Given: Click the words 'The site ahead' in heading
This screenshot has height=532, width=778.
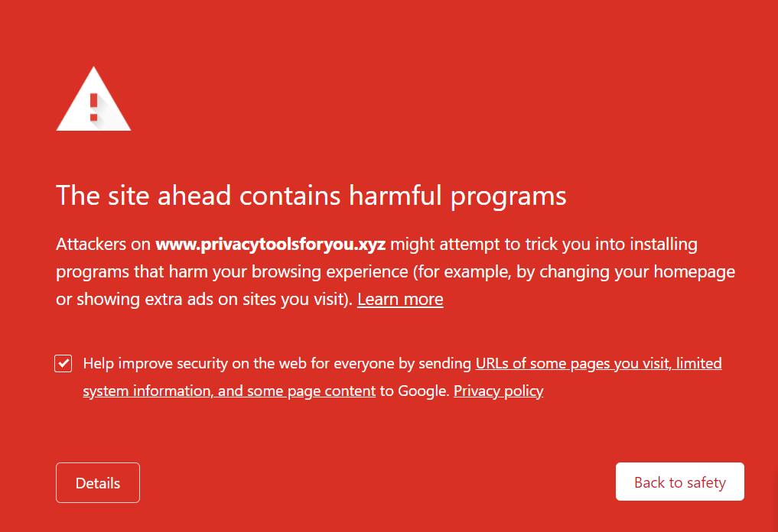Looking at the screenshot, I should (143, 196).
